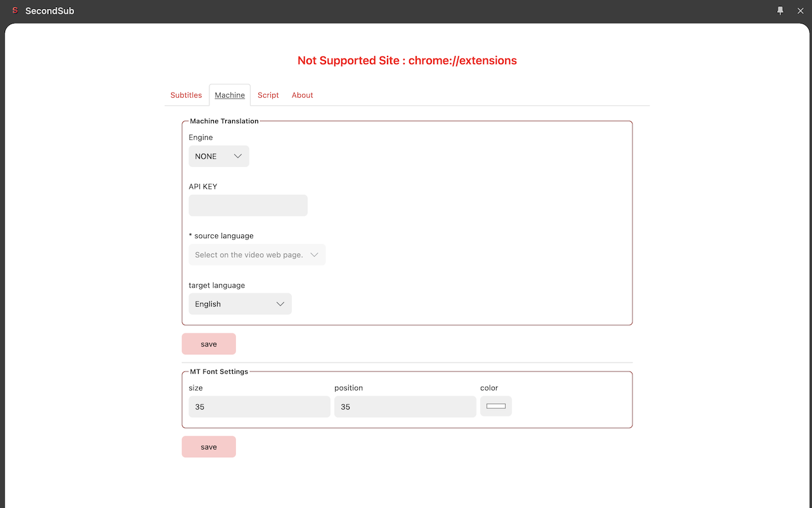Click the font size input field

(x=259, y=407)
